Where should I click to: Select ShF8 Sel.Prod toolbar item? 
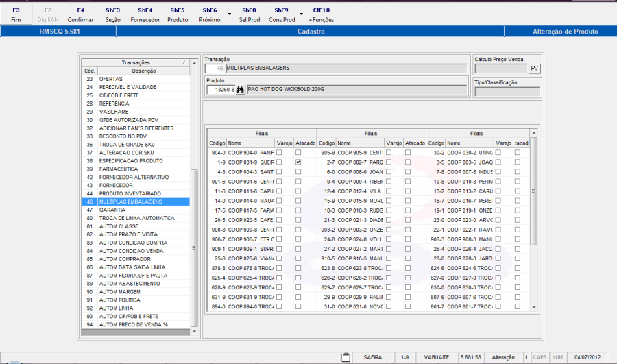248,15
